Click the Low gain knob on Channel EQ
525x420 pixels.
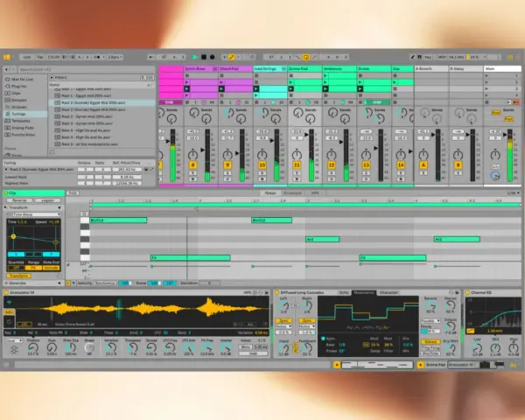tap(477, 348)
